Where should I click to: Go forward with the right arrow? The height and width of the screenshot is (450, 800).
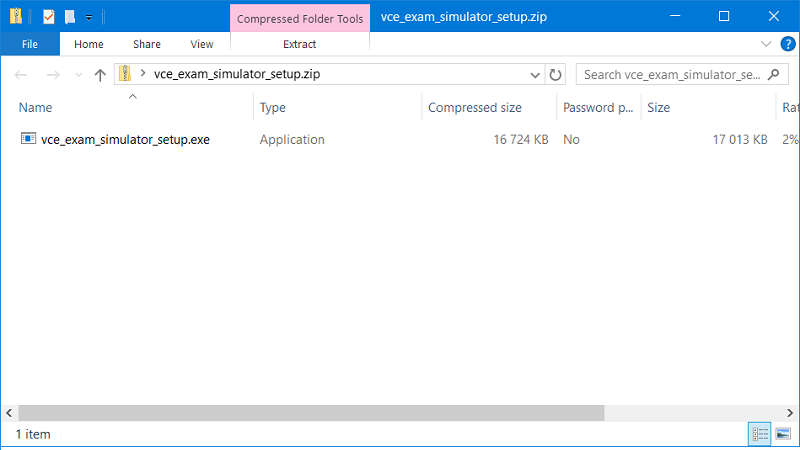point(53,75)
